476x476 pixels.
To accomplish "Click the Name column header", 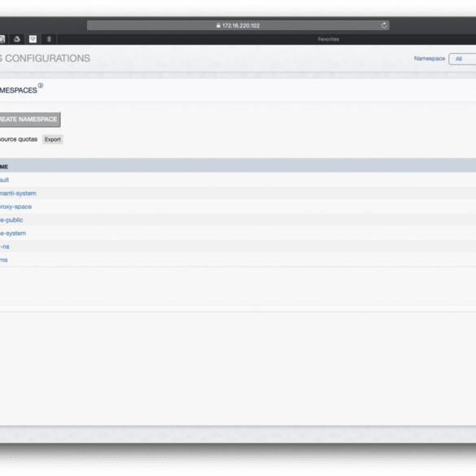I will (4, 167).
